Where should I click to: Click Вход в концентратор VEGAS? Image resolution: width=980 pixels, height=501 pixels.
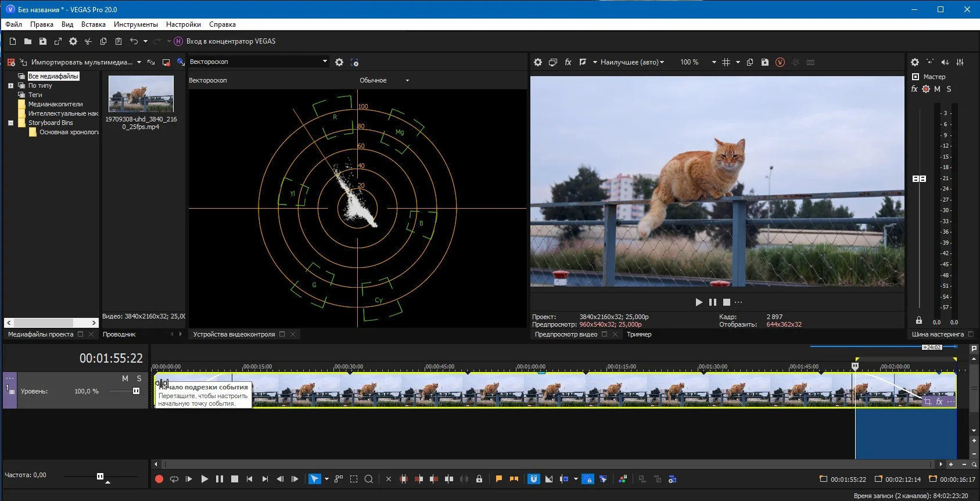pyautogui.click(x=231, y=41)
